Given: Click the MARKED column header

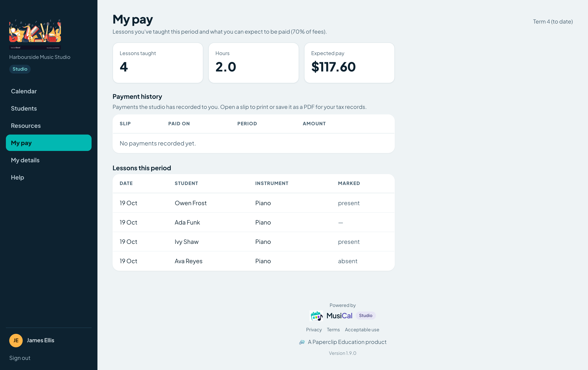Looking at the screenshot, I should coord(349,183).
